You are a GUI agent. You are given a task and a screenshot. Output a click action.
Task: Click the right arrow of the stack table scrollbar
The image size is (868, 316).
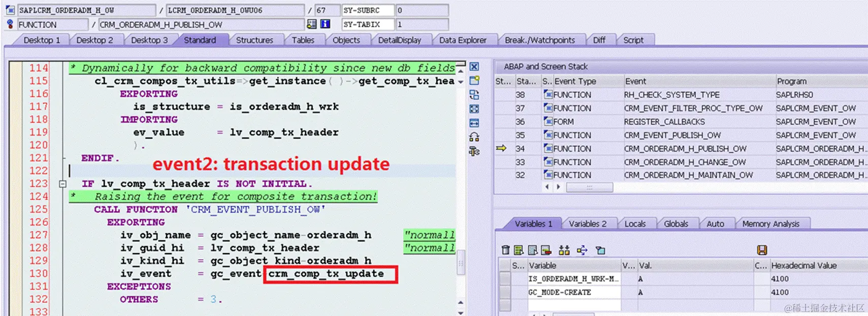click(558, 187)
